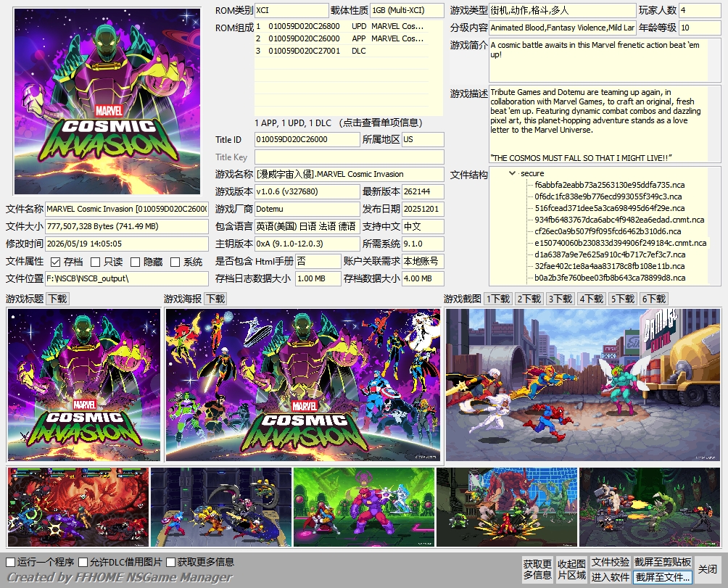Open the game title image thumbnail
728x588 pixels.
[x=84, y=385]
